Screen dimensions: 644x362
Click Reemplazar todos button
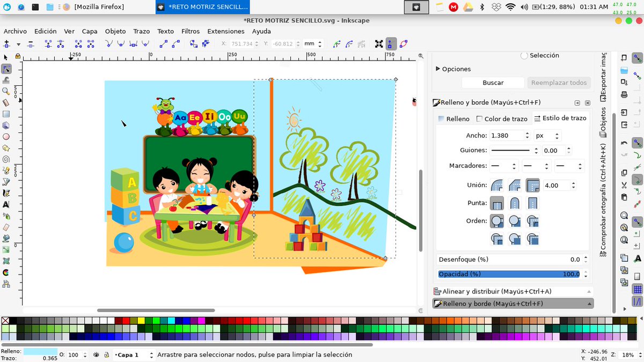click(559, 83)
